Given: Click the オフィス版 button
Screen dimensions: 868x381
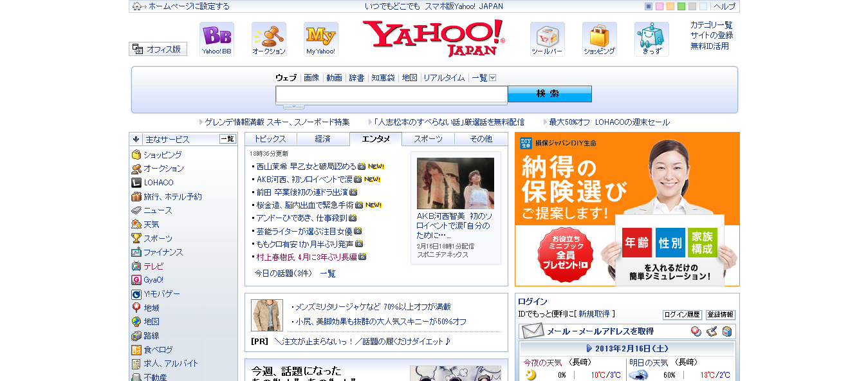Looking at the screenshot, I should [x=158, y=49].
